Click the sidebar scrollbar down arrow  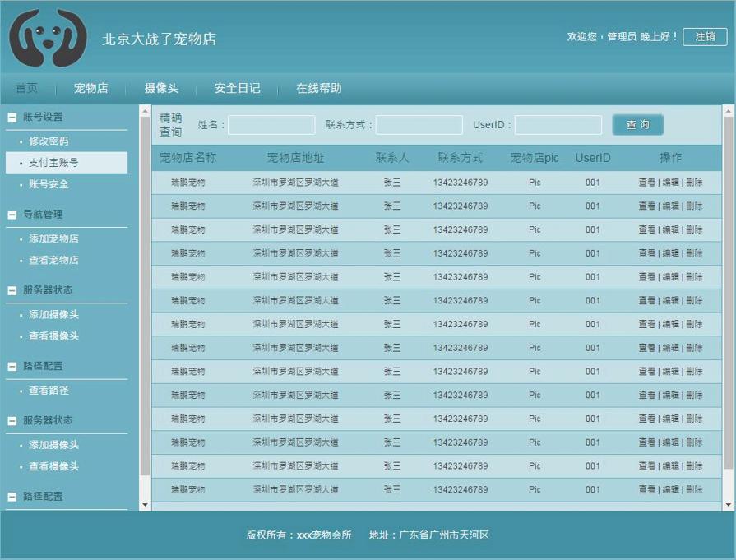pos(145,505)
